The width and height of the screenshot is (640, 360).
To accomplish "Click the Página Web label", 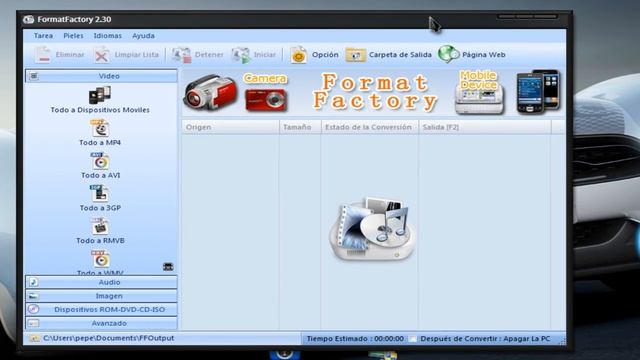I will (x=484, y=55).
